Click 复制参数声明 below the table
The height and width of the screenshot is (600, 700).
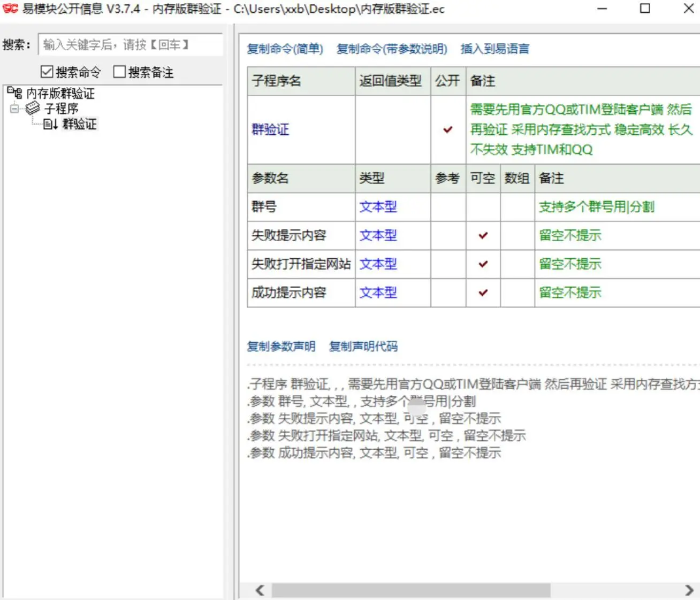[x=280, y=346]
